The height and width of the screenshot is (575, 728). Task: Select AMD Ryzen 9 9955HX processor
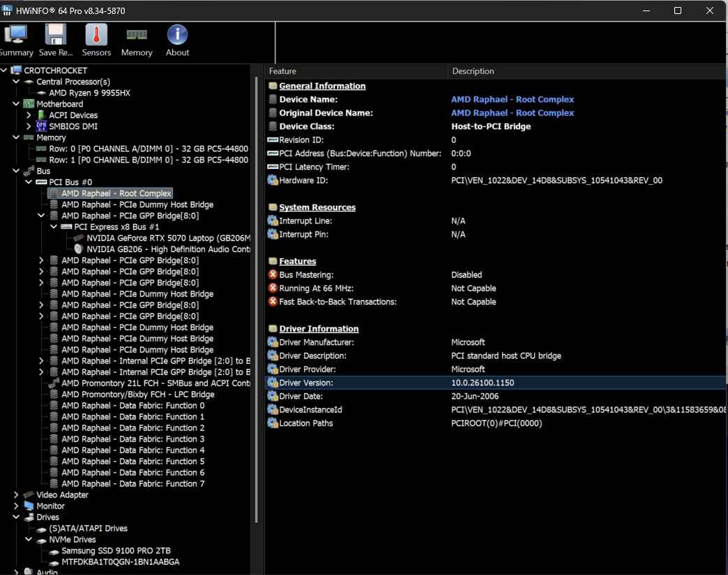[x=89, y=93]
